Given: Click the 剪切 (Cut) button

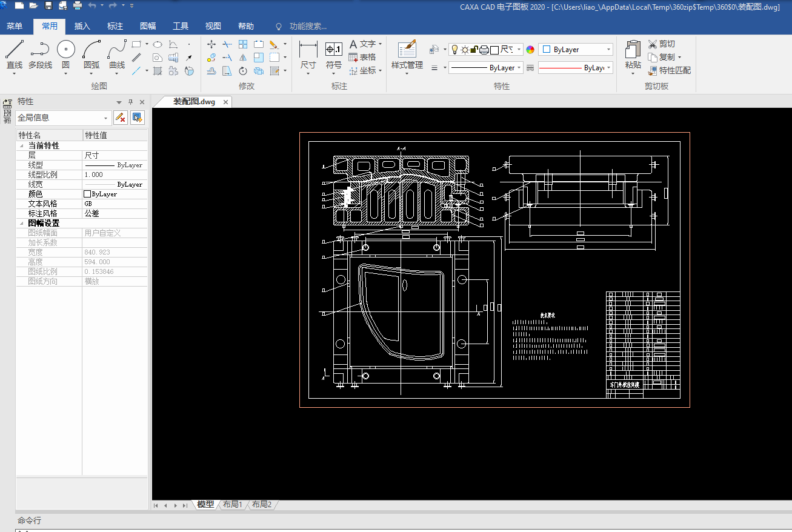Looking at the screenshot, I should pos(662,44).
